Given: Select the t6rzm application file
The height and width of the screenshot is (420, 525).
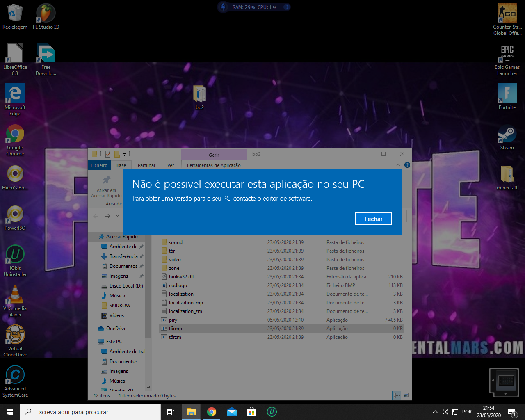Looking at the screenshot, I should coord(281,337).
